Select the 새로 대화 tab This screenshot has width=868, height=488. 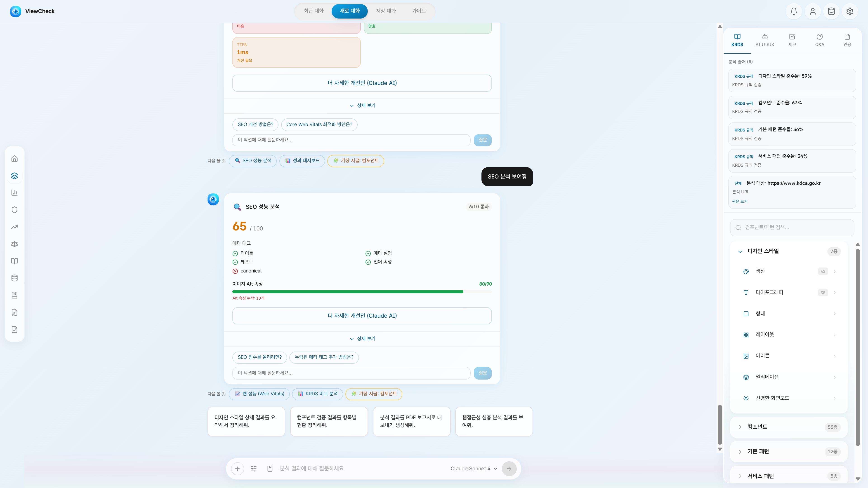tap(349, 11)
